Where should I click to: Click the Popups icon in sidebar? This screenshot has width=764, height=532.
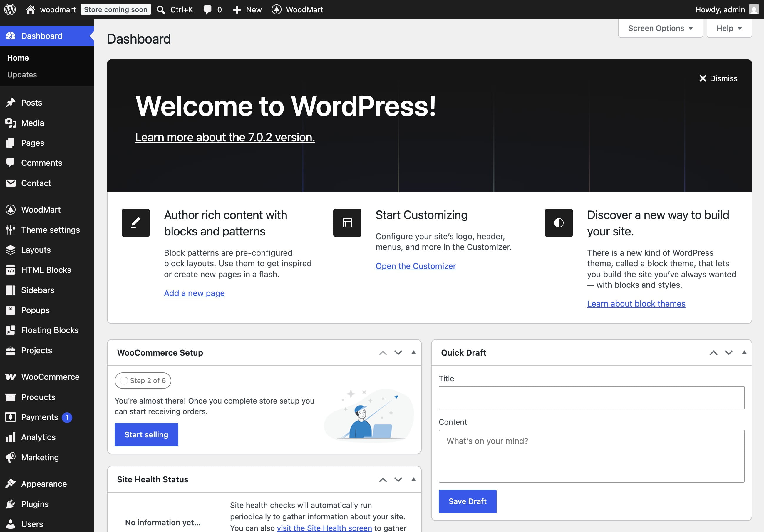[11, 310]
